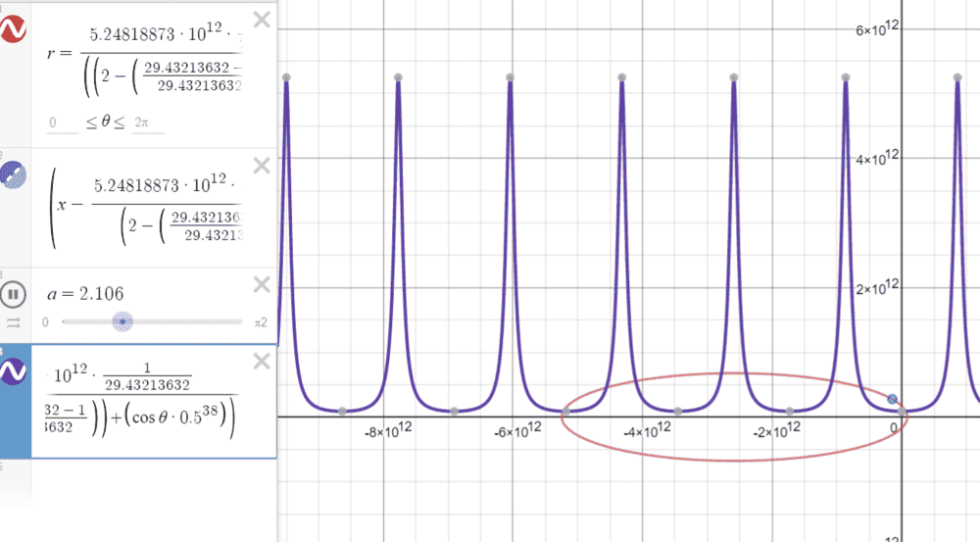Image resolution: width=980 pixels, height=542 pixels.
Task: Select the gray peak point nearest the y-axis
Action: [x=846, y=77]
